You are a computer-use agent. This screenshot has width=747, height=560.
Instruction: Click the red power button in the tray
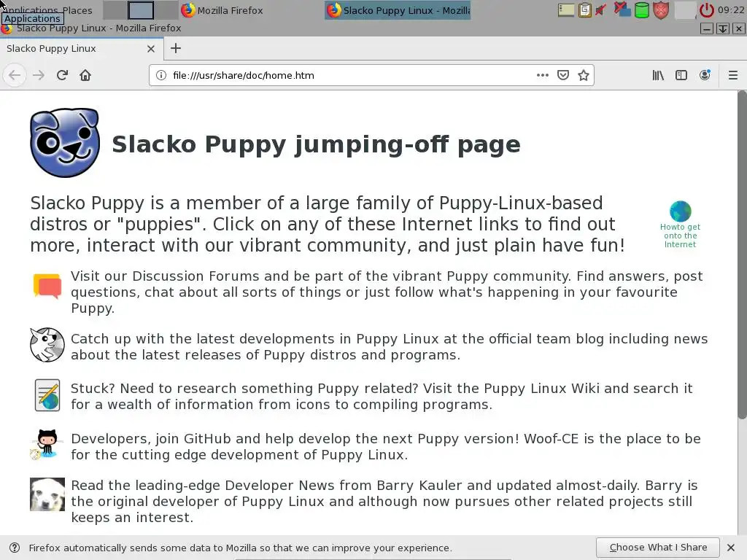click(706, 10)
